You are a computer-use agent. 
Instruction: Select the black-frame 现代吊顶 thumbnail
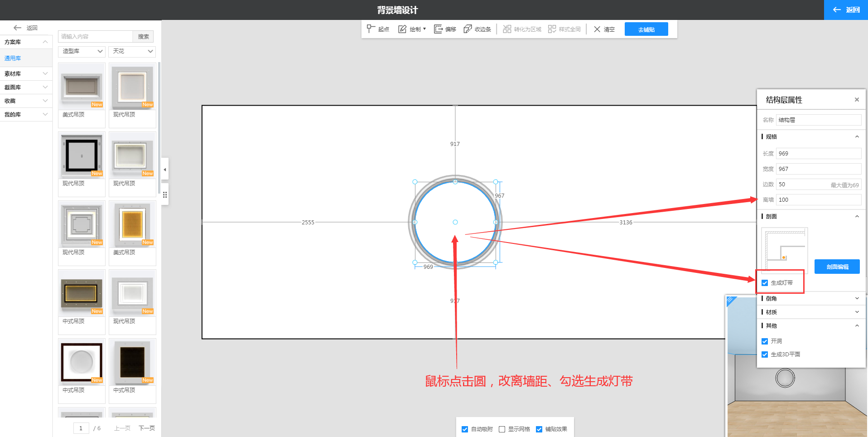click(82, 155)
